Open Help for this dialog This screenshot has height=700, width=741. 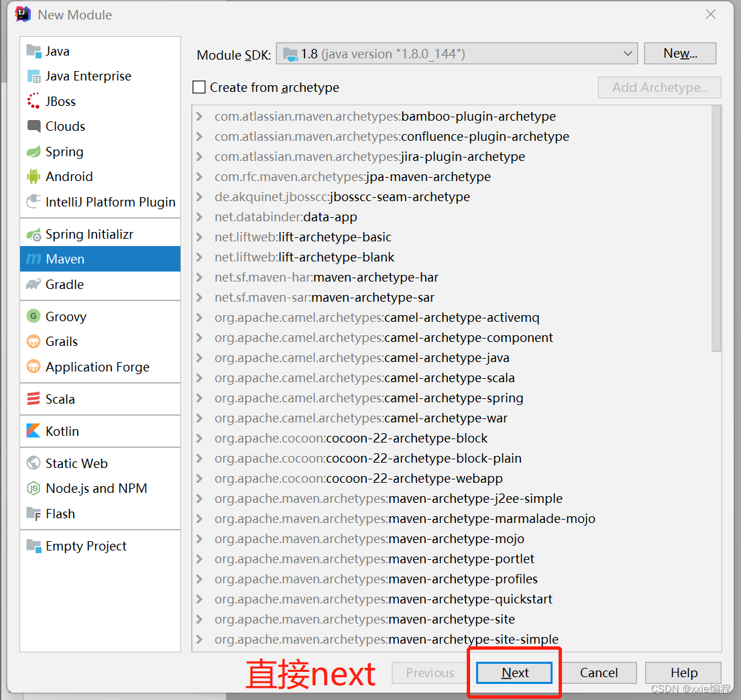(x=683, y=672)
